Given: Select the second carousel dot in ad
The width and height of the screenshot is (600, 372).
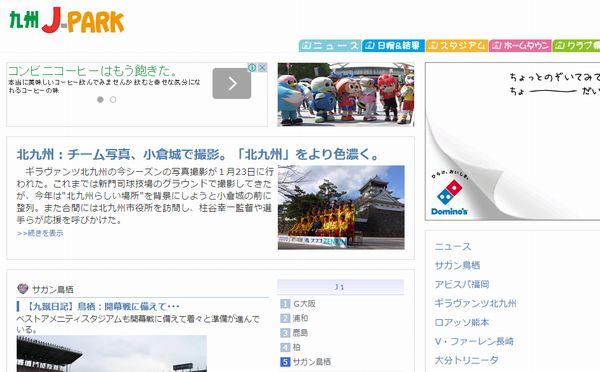Looking at the screenshot, I should pos(113,100).
